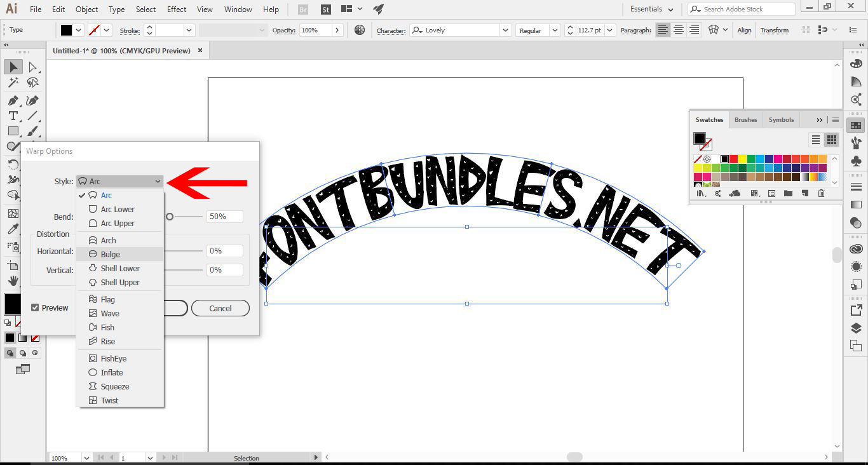Viewport: 868px width, 465px height.
Task: Open the Style dropdown showing Arc
Action: 119,182
